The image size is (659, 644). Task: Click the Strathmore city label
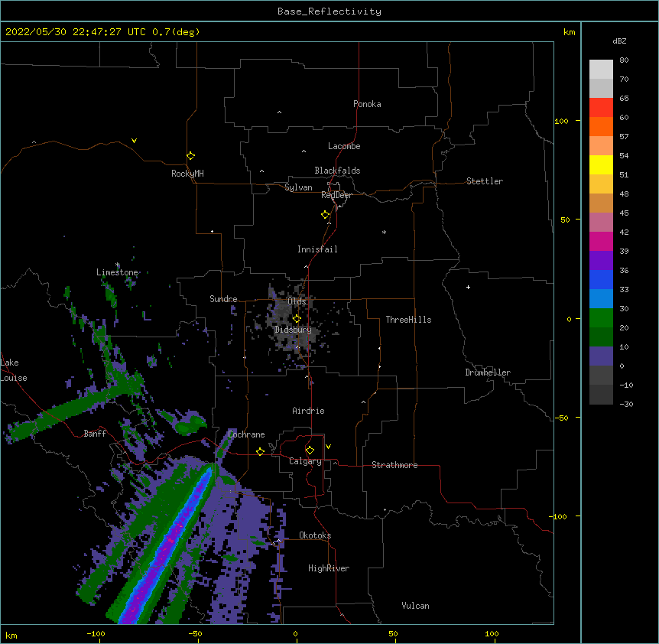coord(394,465)
